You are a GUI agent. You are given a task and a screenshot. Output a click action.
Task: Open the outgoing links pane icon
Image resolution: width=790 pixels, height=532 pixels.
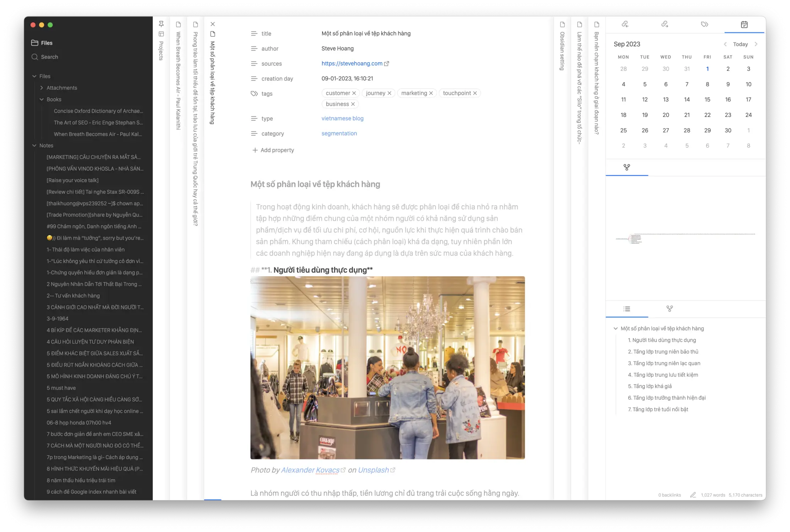[665, 24]
